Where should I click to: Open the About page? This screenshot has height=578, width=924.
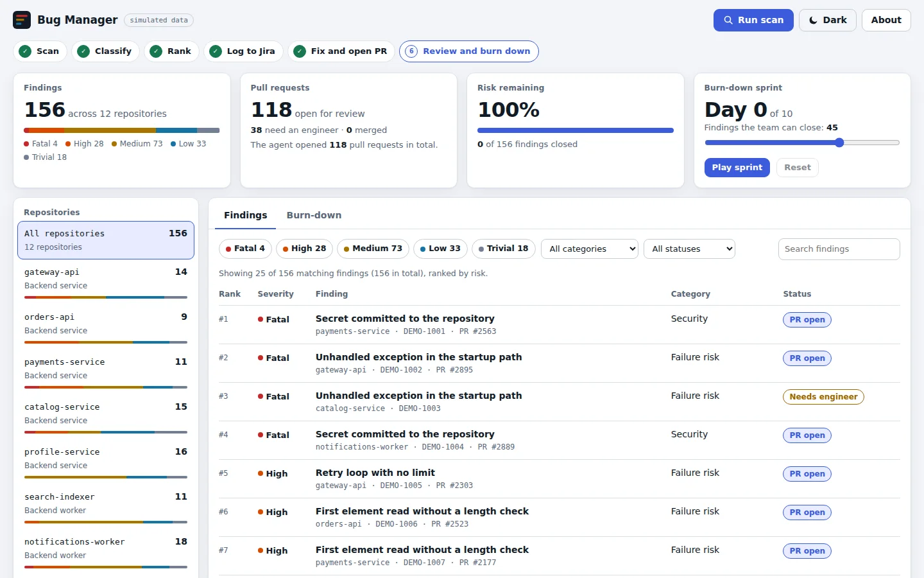[886, 20]
